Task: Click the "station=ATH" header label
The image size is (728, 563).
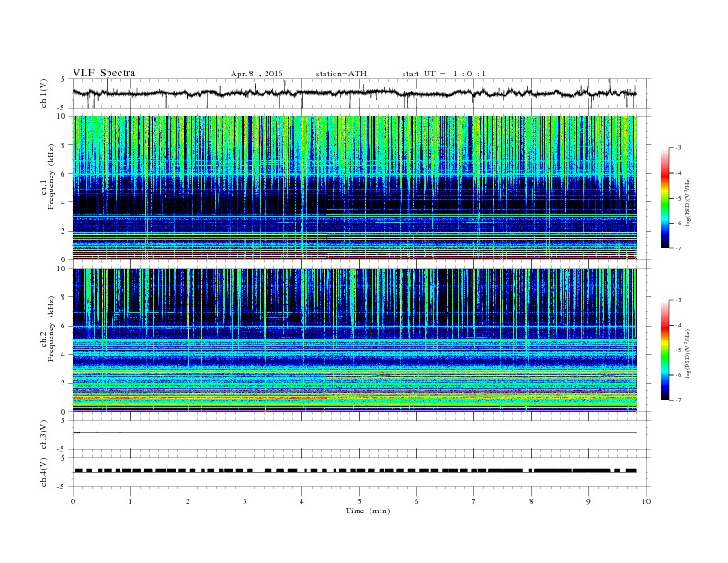Action: pos(341,74)
